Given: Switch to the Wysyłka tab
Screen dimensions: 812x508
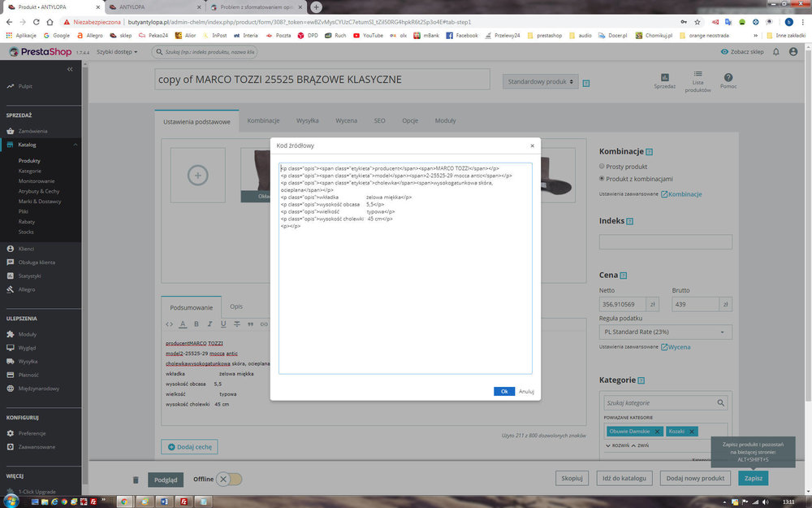Looking at the screenshot, I should pyautogui.click(x=307, y=121).
